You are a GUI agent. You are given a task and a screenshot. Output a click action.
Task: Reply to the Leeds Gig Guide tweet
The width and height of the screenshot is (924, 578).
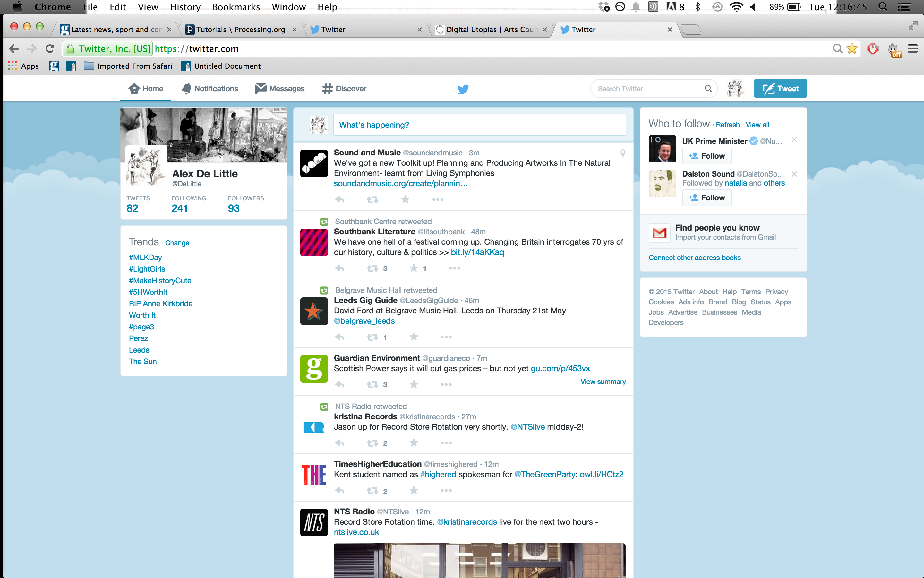[340, 337]
